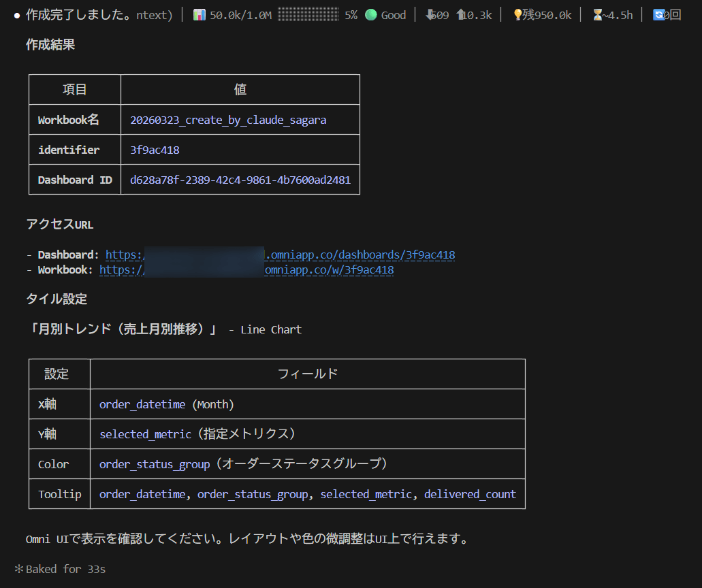
Task: Click the blue refresh count icon
Action: click(x=658, y=15)
